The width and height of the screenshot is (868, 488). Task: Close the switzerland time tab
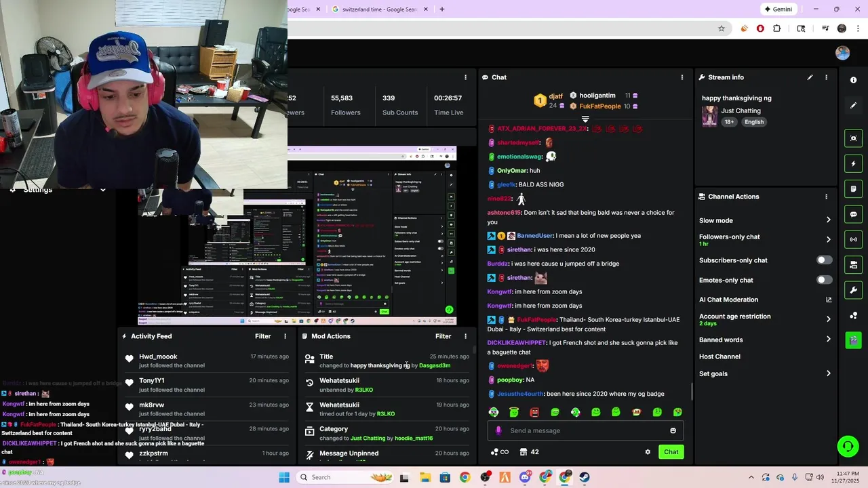426,9
